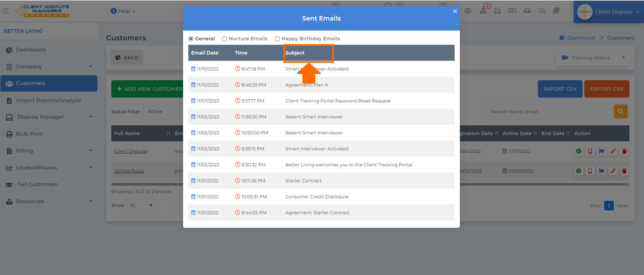Click trash delete icon in Jamba Ruuu row
644x275 pixels.
[x=624, y=171]
